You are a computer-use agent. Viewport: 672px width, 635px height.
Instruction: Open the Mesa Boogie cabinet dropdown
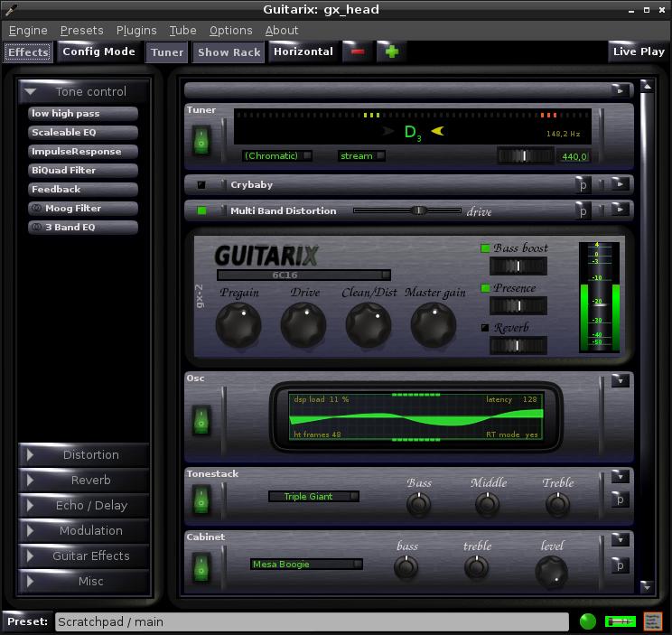(x=306, y=564)
